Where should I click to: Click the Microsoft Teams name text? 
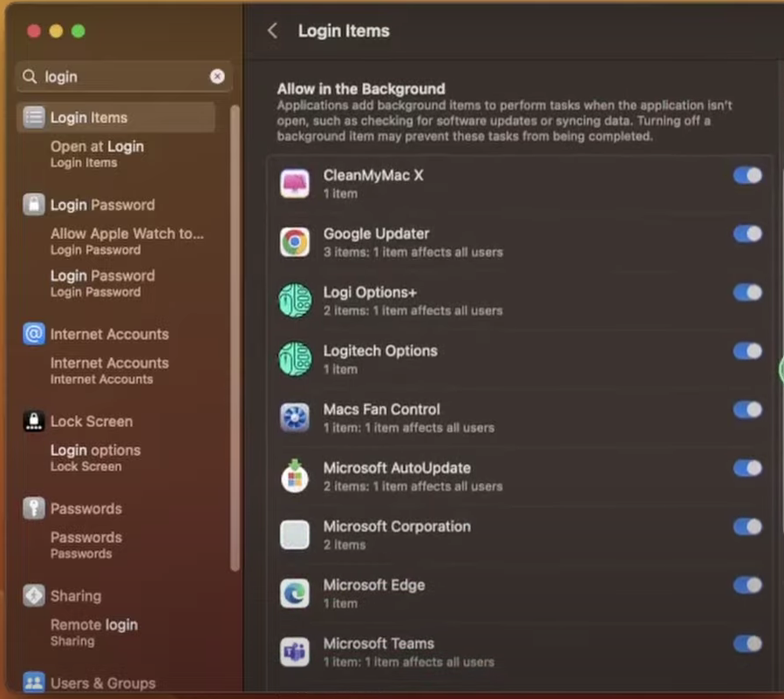coord(378,643)
